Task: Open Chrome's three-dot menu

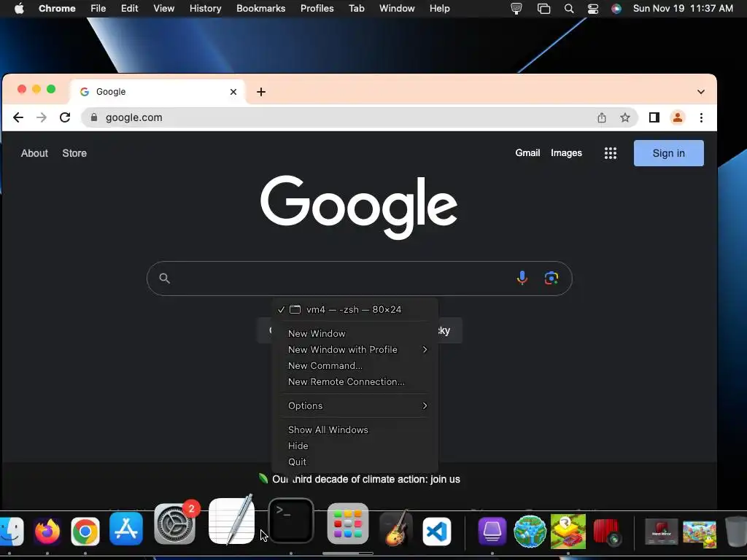Action: 701,117
